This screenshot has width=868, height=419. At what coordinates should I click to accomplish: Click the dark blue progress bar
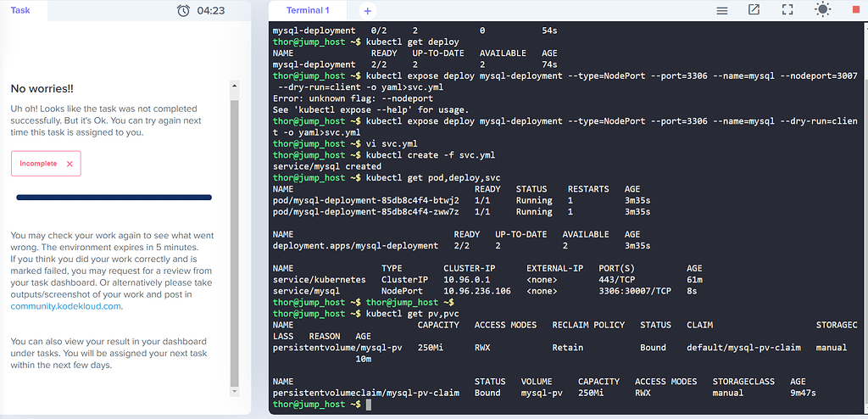point(114,198)
